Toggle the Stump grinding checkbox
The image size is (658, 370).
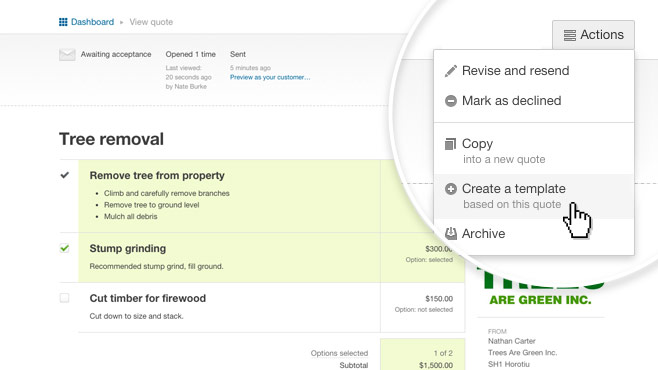point(64,248)
